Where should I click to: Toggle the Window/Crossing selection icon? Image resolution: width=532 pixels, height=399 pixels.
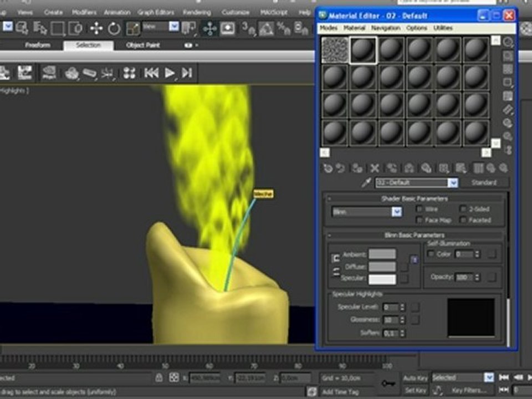[x=75, y=28]
